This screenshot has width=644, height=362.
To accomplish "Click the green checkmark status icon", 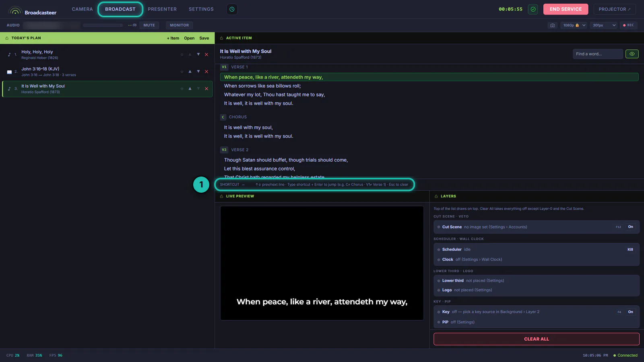I will click(533, 9).
